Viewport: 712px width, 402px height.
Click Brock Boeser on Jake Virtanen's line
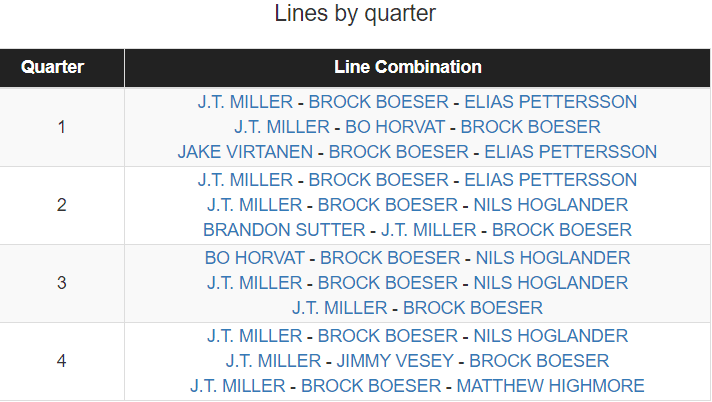coord(399,152)
